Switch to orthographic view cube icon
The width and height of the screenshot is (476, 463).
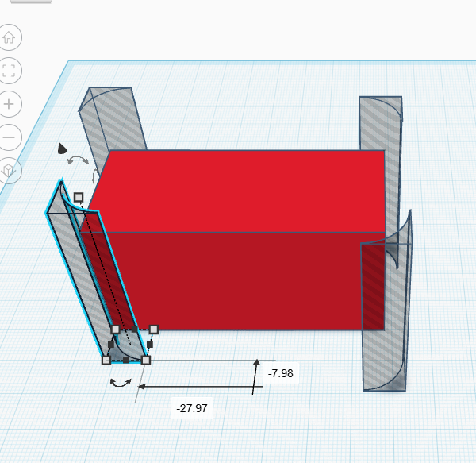click(9, 171)
